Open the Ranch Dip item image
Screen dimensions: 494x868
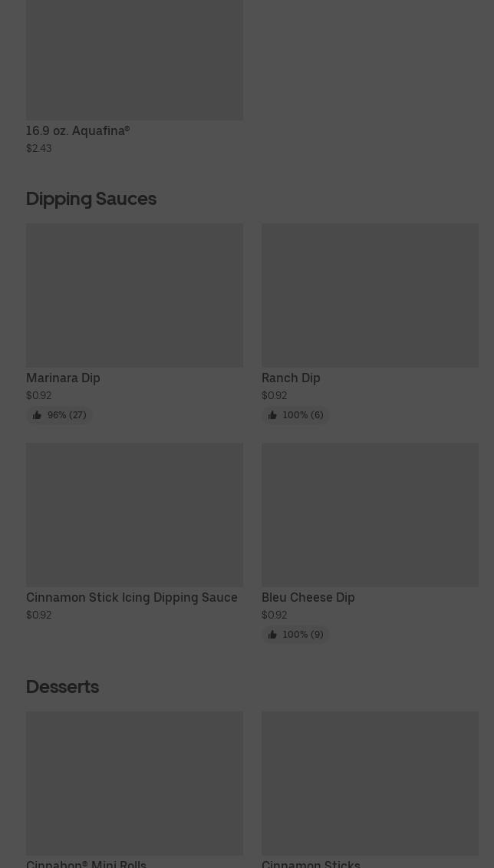[x=370, y=295]
